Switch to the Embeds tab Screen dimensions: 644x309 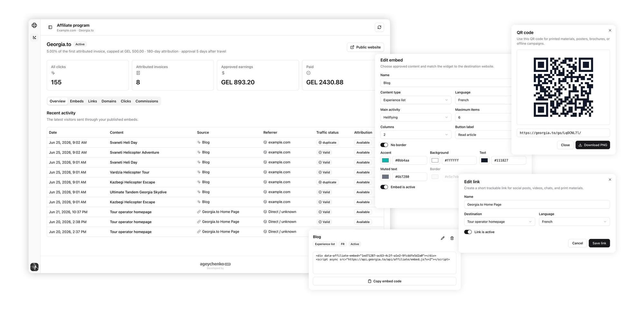(x=77, y=101)
